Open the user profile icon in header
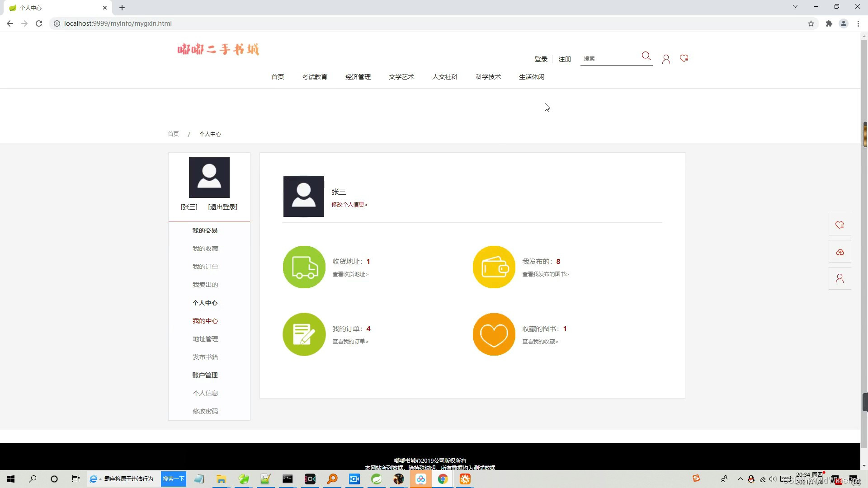 point(666,59)
